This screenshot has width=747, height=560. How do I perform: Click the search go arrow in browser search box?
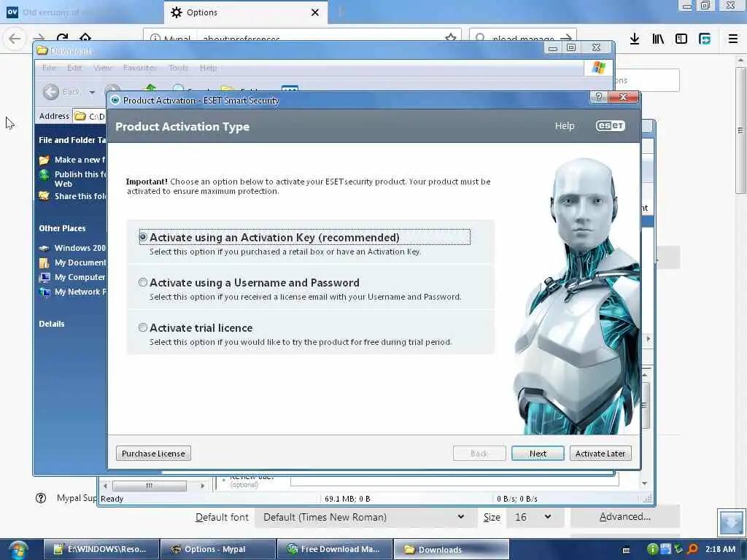[x=566, y=38]
